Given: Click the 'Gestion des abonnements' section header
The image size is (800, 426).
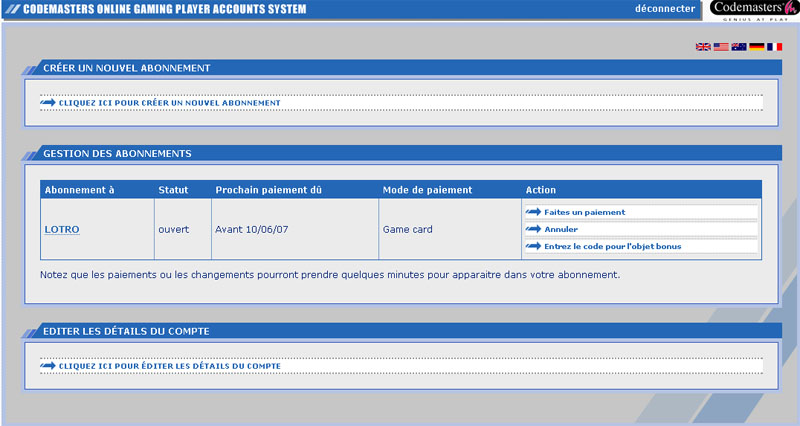Looking at the screenshot, I should (x=117, y=154).
